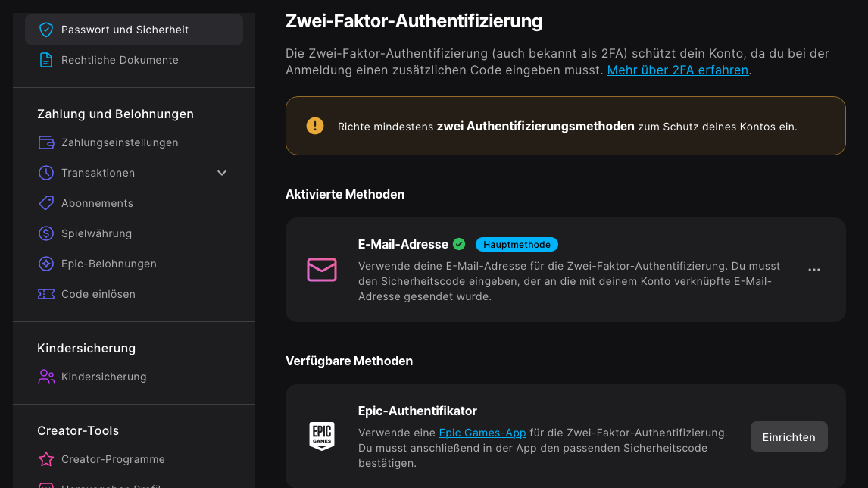
Task: Click the Hauptmethode badge
Action: click(x=517, y=244)
